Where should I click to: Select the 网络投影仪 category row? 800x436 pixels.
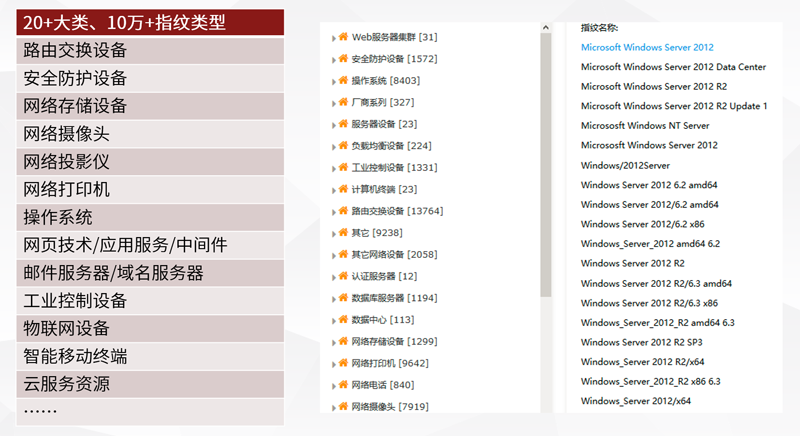coord(150,162)
